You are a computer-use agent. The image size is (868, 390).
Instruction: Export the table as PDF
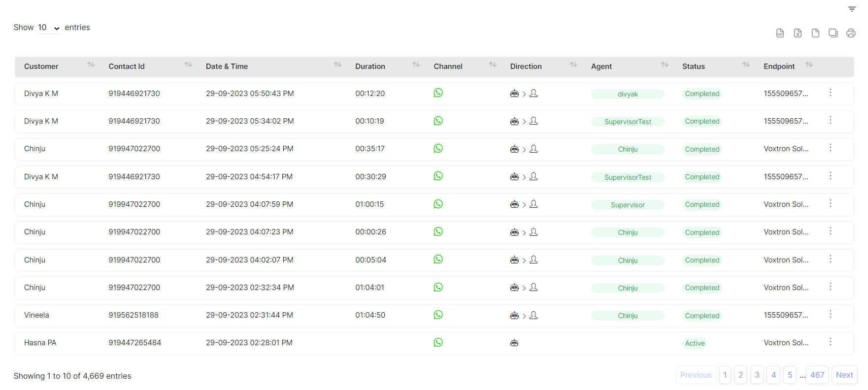(x=780, y=33)
